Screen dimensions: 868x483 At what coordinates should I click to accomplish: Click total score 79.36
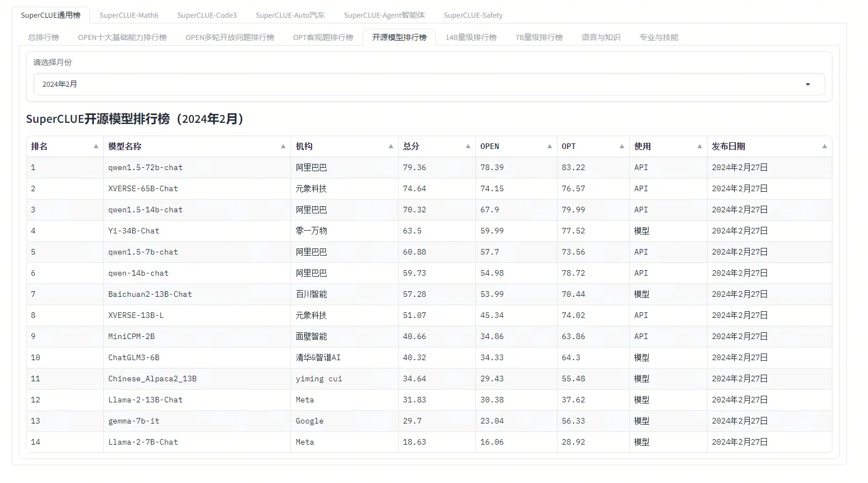414,167
